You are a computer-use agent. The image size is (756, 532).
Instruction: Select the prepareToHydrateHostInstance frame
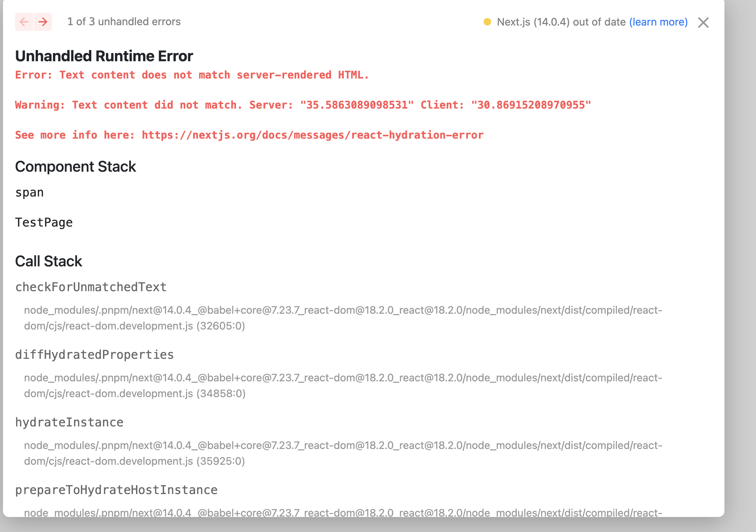(x=116, y=490)
